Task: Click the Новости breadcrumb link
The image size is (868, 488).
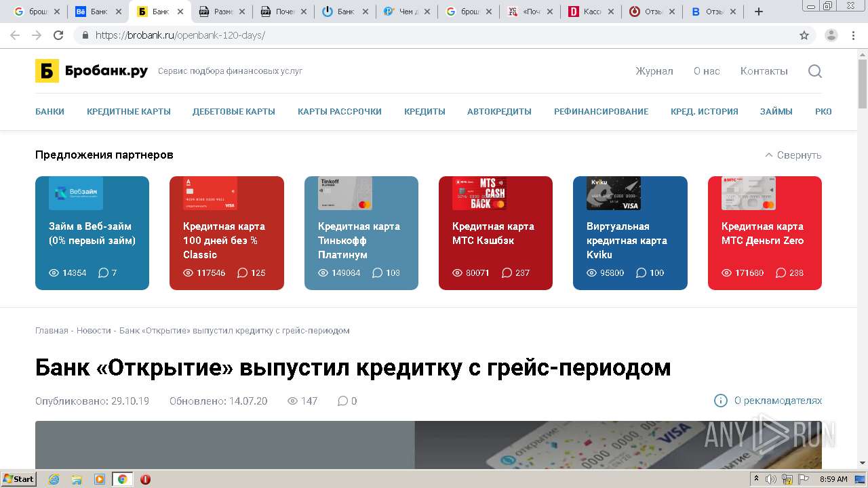Action: coord(94,331)
